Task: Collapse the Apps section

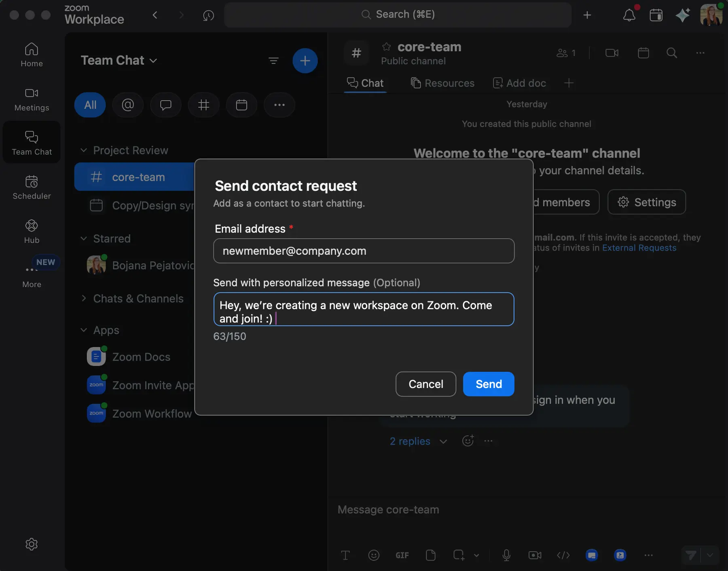Action: [x=83, y=330]
